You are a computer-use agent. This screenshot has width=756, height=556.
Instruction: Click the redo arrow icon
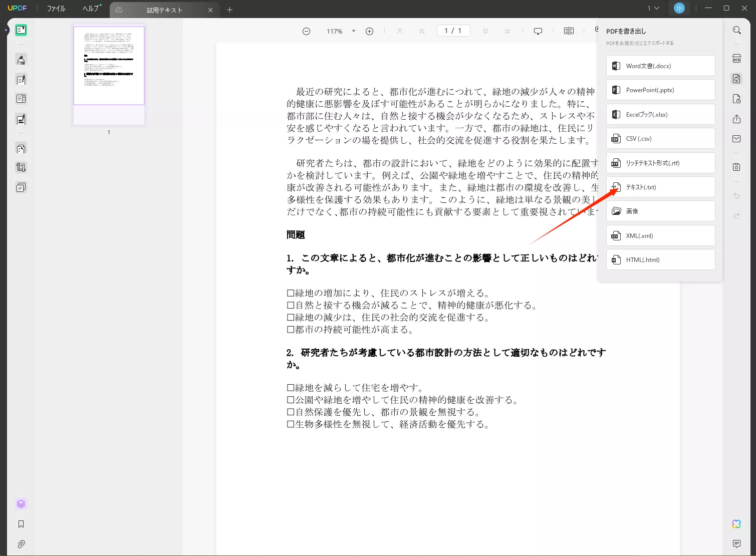(x=736, y=216)
